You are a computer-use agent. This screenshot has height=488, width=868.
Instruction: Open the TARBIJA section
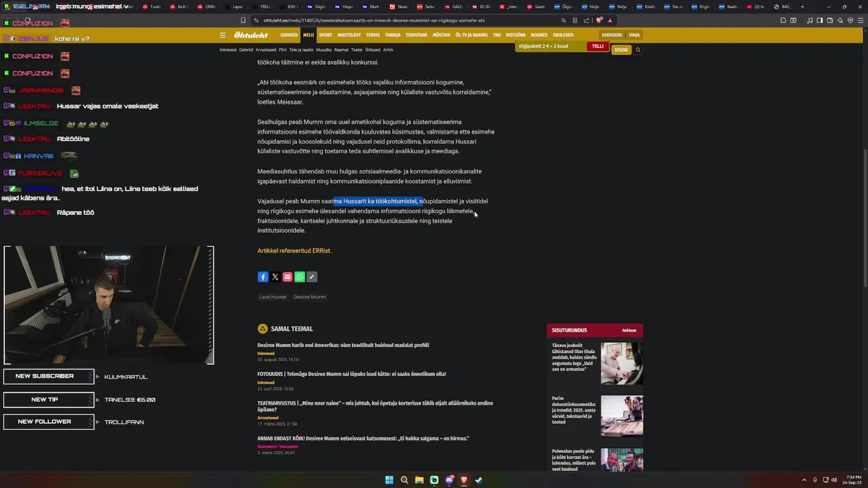(x=393, y=35)
